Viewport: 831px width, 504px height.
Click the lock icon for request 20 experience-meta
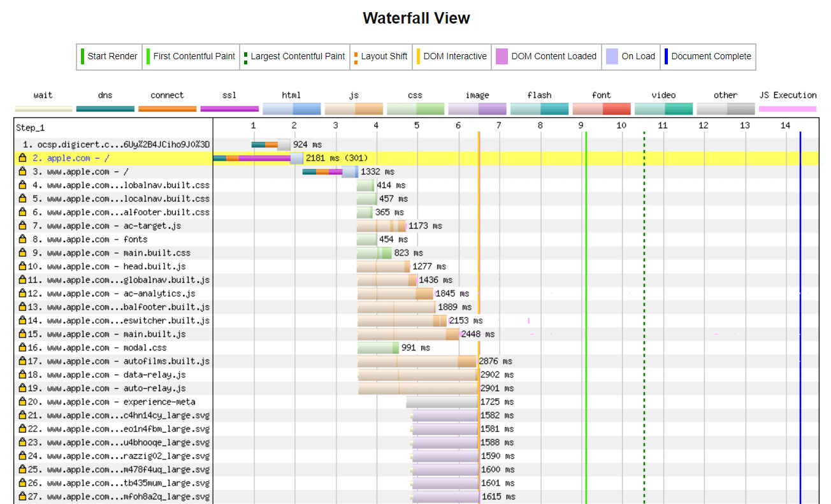point(22,402)
